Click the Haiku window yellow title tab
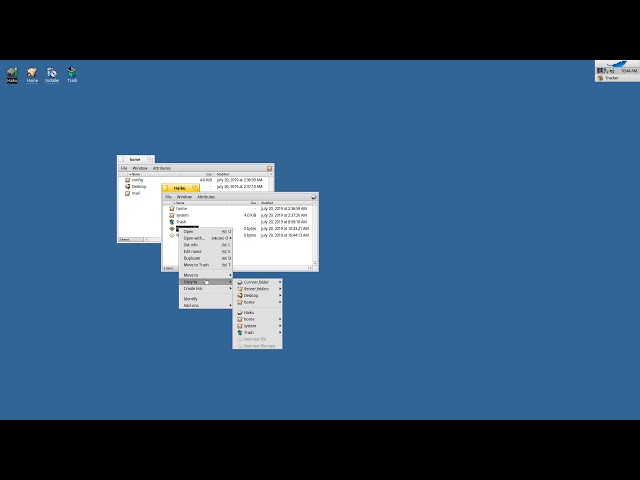Image resolution: width=640 pixels, height=480 pixels. [x=180, y=188]
